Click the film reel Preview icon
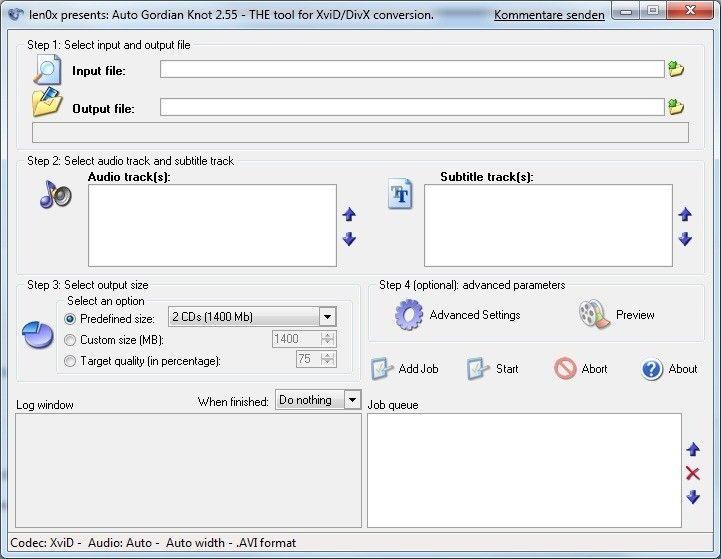721x559 pixels. [x=594, y=314]
